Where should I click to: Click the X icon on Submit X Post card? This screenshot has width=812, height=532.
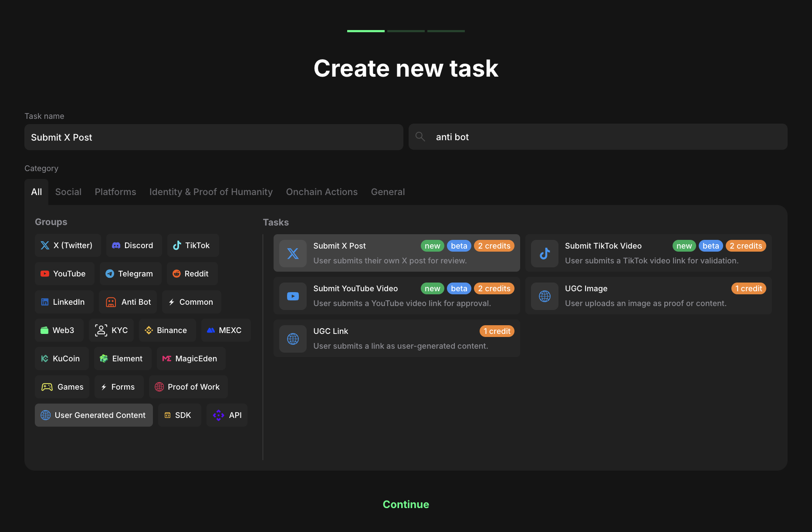[x=293, y=253]
